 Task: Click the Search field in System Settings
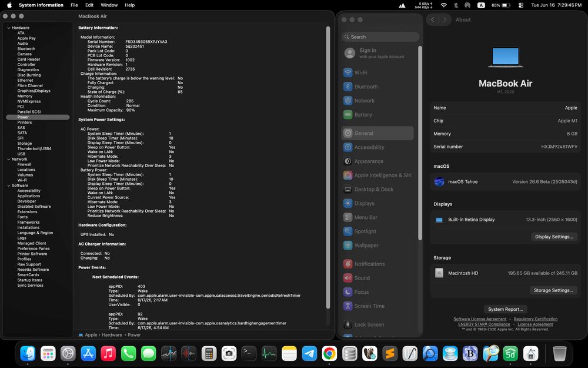point(380,37)
